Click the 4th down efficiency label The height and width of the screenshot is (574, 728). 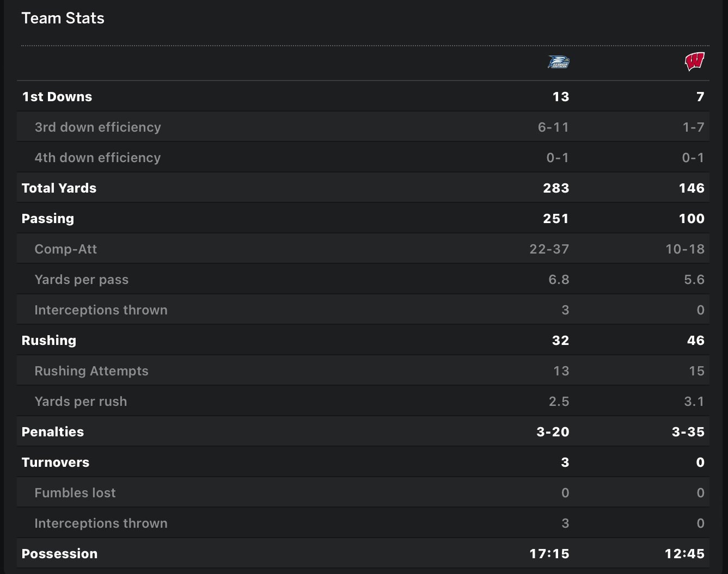(97, 158)
